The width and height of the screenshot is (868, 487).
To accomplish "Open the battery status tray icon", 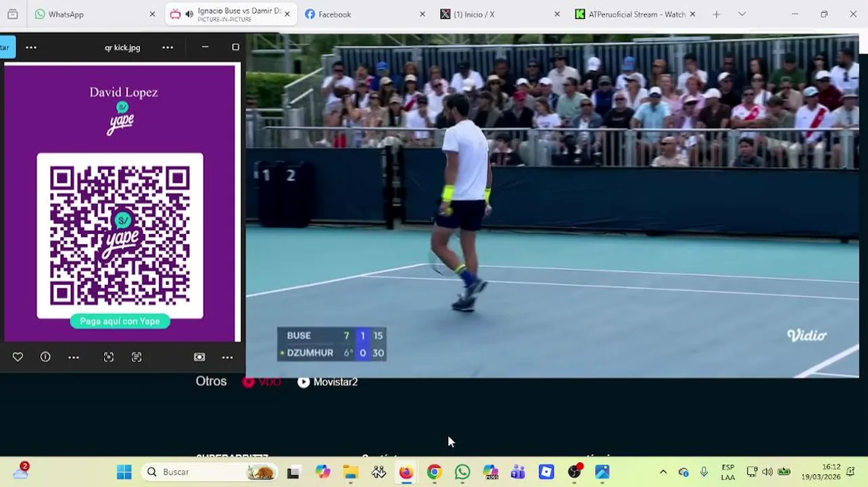I will click(784, 472).
